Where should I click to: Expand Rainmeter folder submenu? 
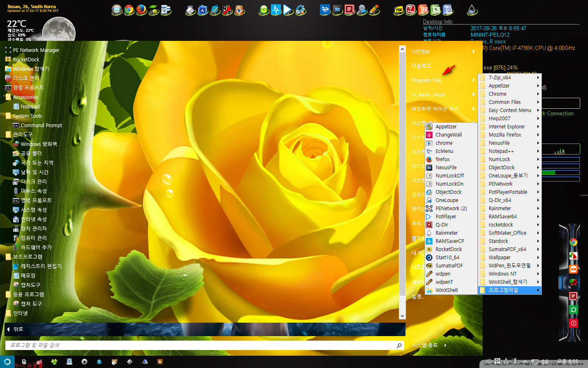coord(510,209)
